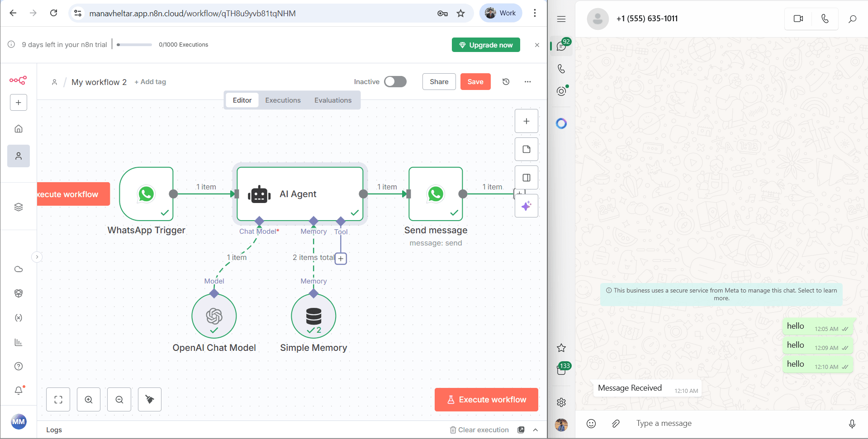This screenshot has height=439, width=868.
Task: Select the OpenAI Chat Model node
Action: tap(214, 316)
